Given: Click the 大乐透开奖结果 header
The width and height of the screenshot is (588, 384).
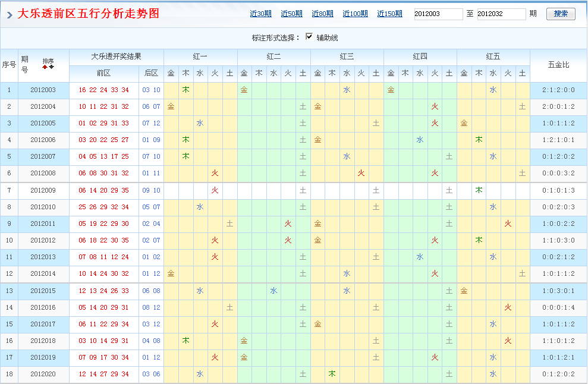Looking at the screenshot, I should pyautogui.click(x=117, y=56).
